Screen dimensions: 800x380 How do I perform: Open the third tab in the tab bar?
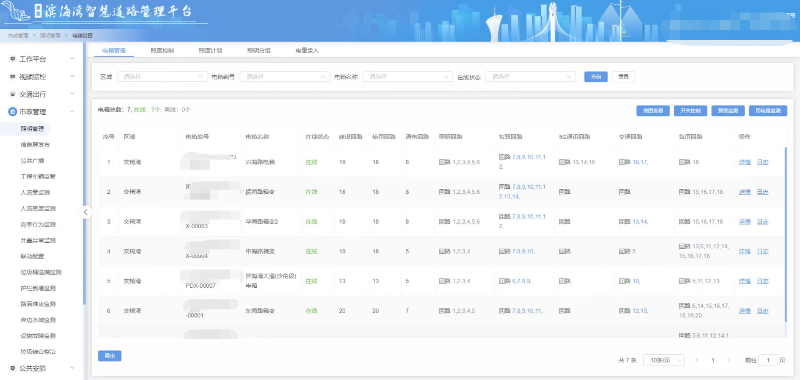[210, 50]
